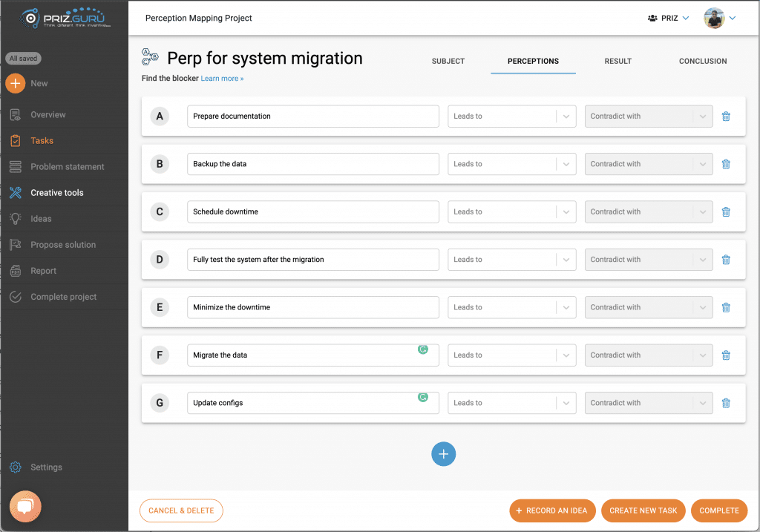
Task: Open Settings gear in sidebar
Action: [16, 467]
